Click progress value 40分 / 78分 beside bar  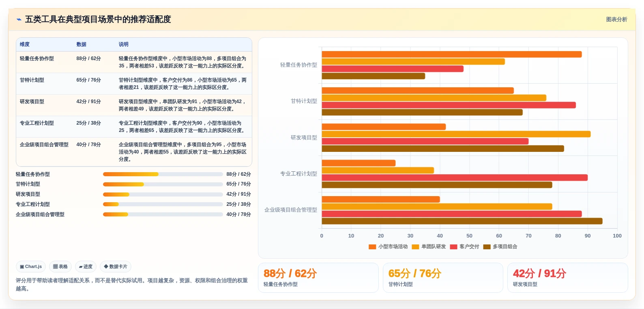tap(238, 214)
